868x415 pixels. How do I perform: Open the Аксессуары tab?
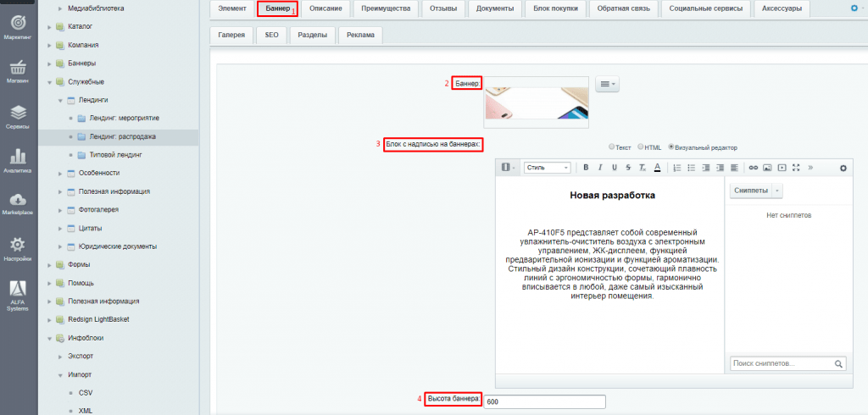[x=782, y=8]
